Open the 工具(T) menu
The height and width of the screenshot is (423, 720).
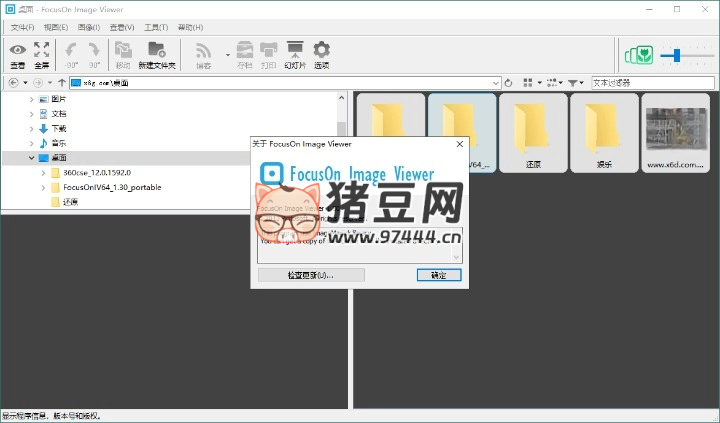point(156,27)
